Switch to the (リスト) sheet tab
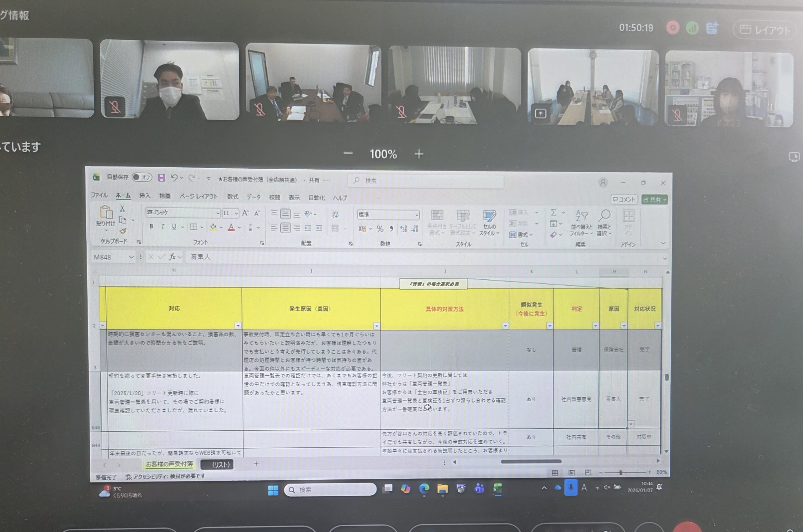The width and height of the screenshot is (803, 532). tap(217, 465)
